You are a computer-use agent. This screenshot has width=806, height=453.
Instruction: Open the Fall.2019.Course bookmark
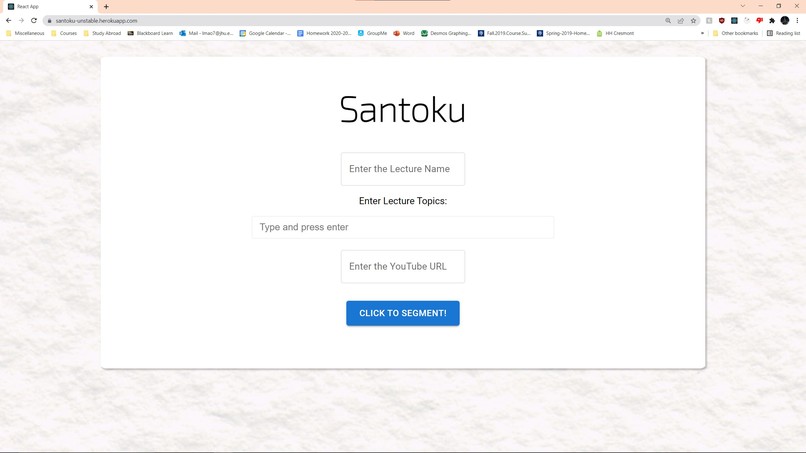coord(504,33)
